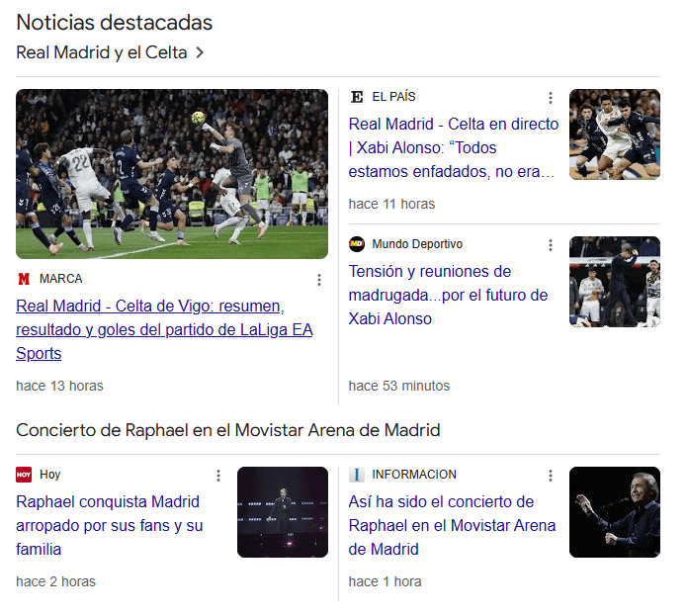Open three-dot options for Hoy article
687x616 pixels.
pos(218,476)
